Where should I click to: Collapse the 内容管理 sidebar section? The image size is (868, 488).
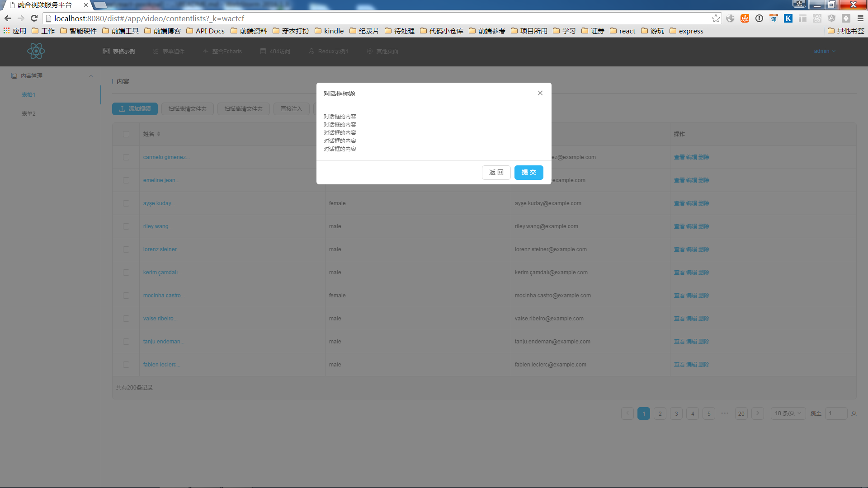click(90, 76)
